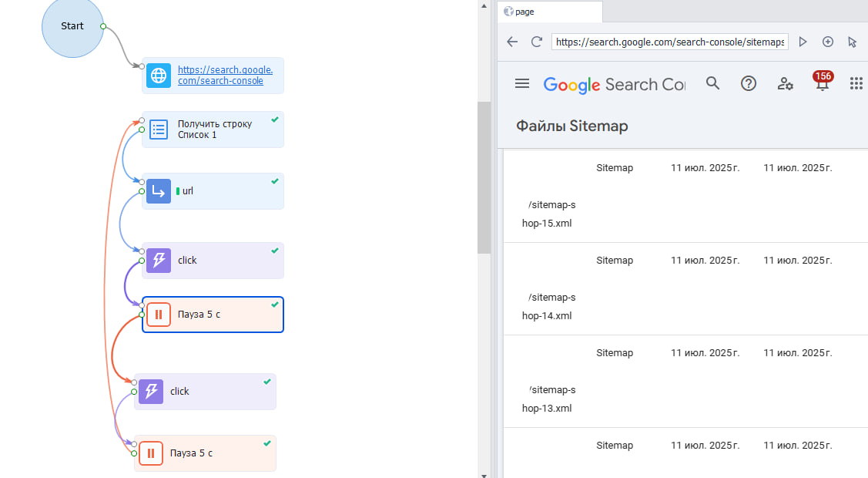Click the list icon of Получить строку action
This screenshot has width=868, height=478.
click(x=159, y=130)
